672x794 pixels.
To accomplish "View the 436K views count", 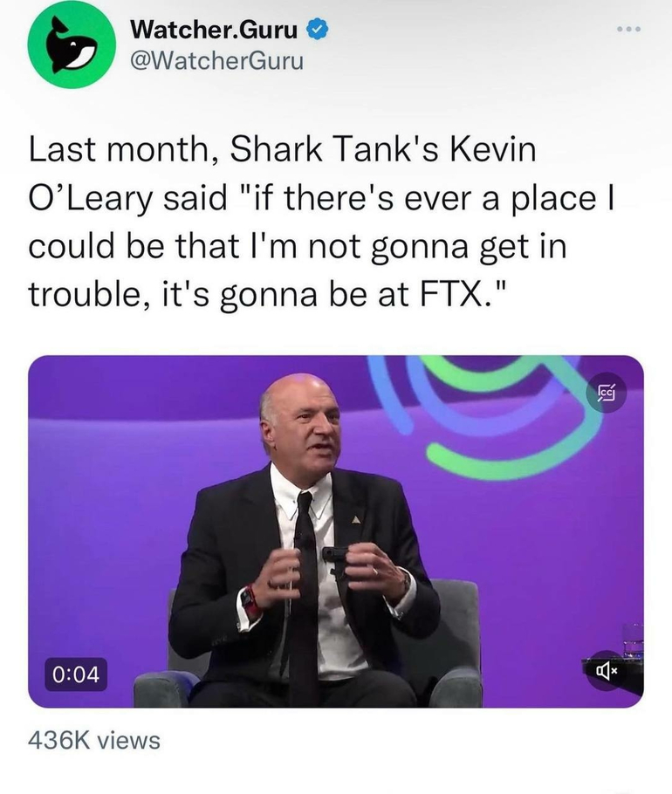I will click(x=94, y=741).
